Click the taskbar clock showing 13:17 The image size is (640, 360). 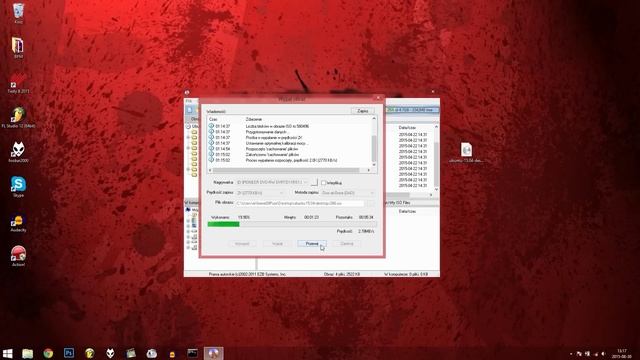click(x=622, y=353)
